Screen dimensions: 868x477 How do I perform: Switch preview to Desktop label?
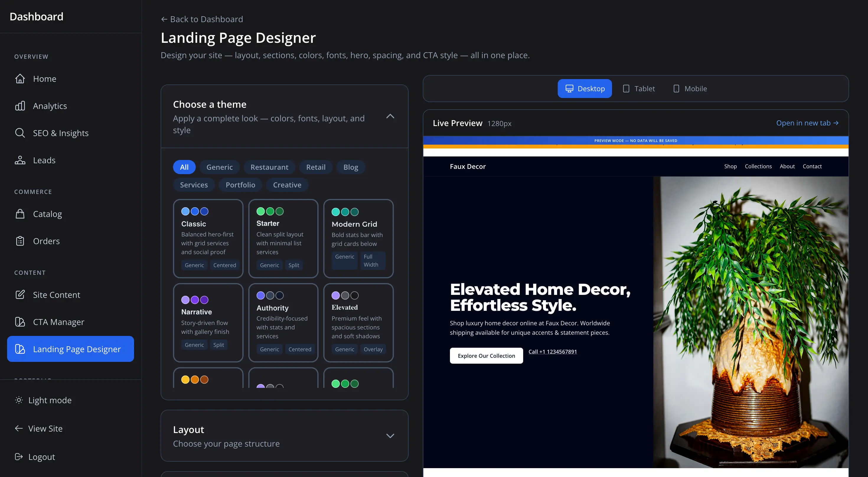591,89
